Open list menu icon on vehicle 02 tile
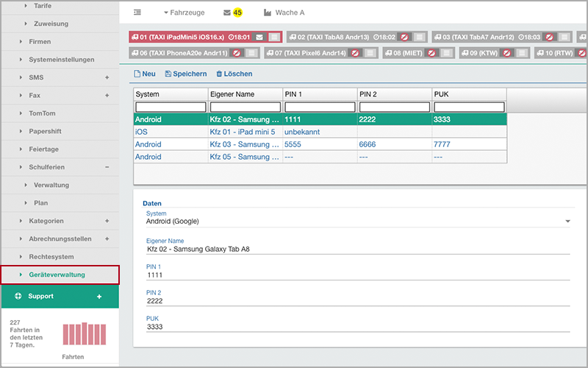588x368 pixels. [x=419, y=37]
